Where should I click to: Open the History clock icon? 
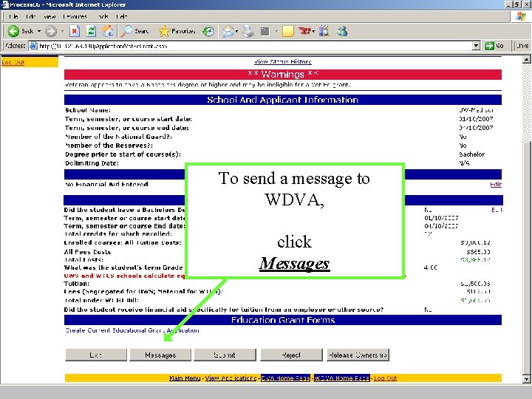click(208, 31)
